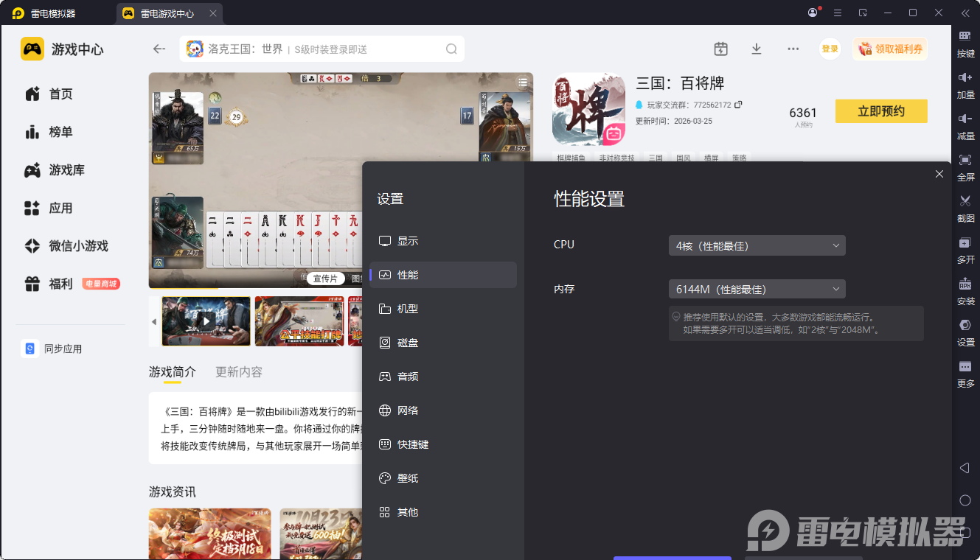
Task: Tap the Android recents square button
Action: pyautogui.click(x=965, y=533)
